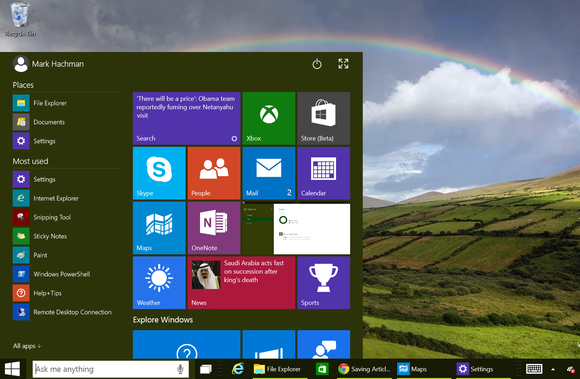This screenshot has height=379, width=580.
Task: Open the Weather tile
Action: [159, 282]
